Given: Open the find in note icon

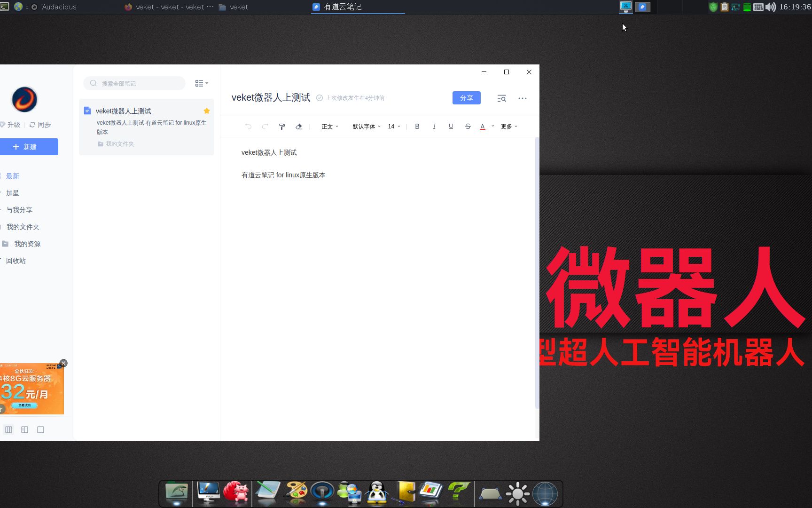Looking at the screenshot, I should pos(502,98).
